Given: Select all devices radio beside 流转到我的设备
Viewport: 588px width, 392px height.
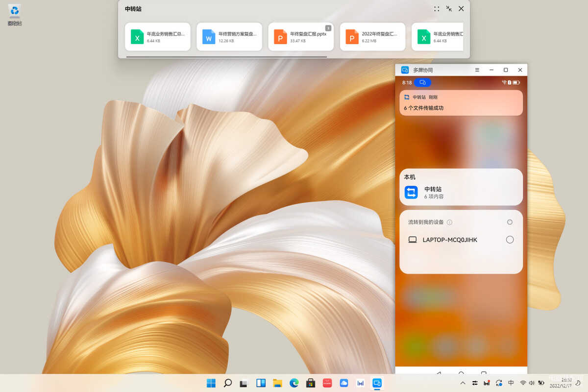Looking at the screenshot, I should pos(510,222).
